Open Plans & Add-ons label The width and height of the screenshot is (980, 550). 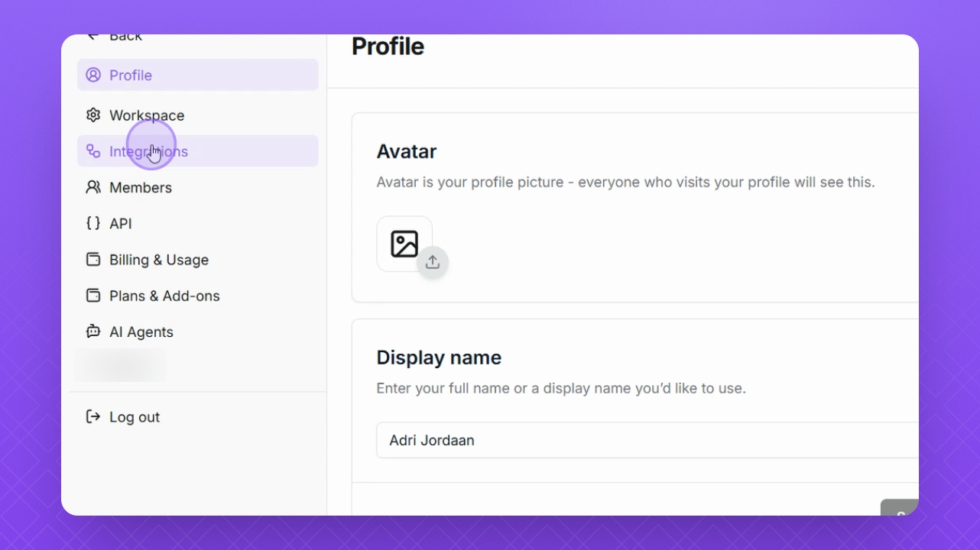pos(164,296)
